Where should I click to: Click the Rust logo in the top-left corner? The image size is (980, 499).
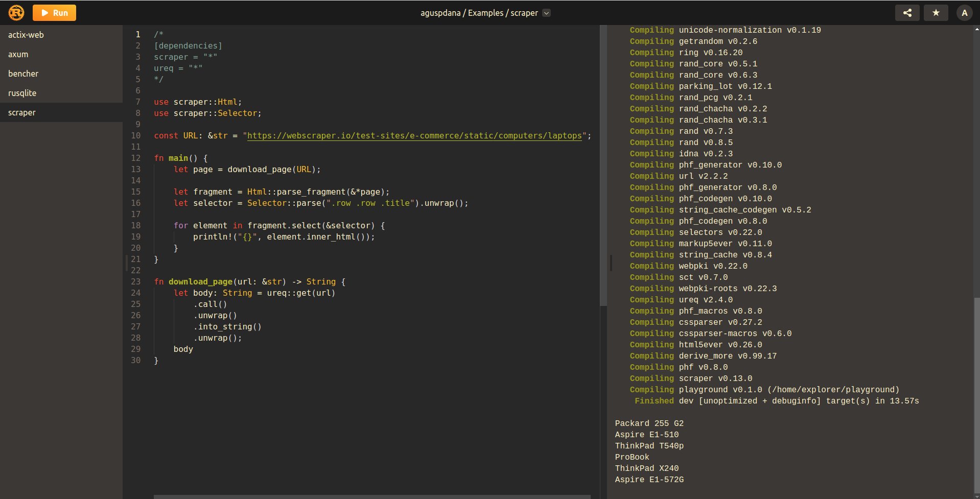16,12
